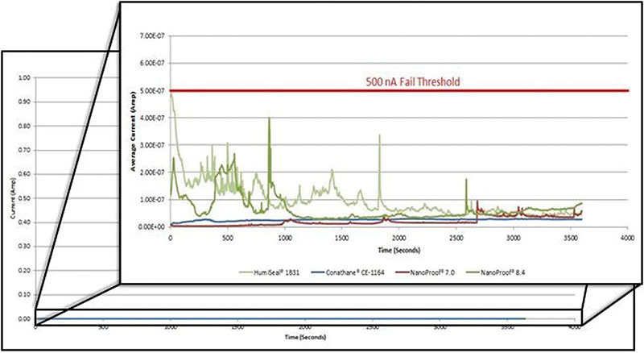
Task: Click the inset chart 1500 time label
Action: pos(341,238)
